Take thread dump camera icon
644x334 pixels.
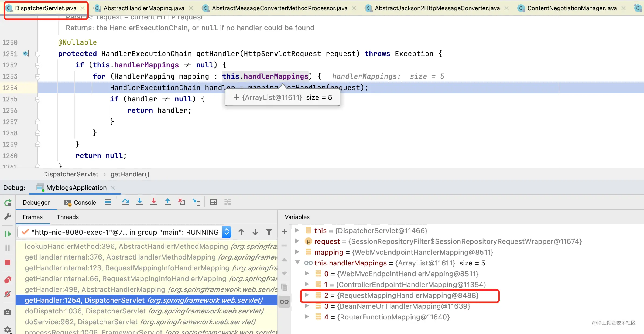coord(8,312)
